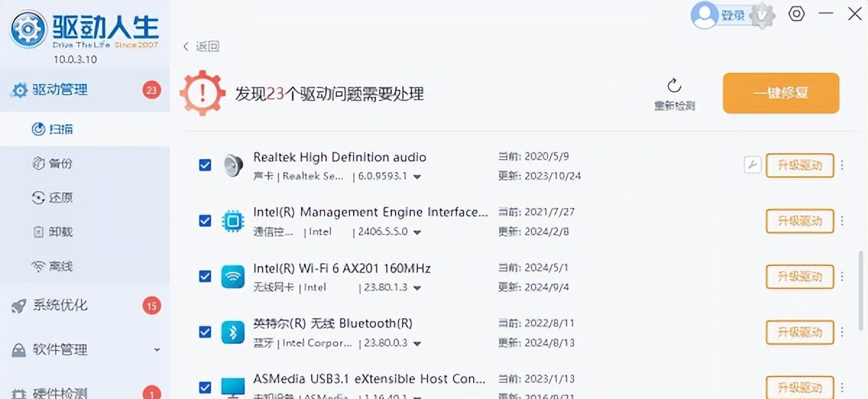The height and width of the screenshot is (399, 868).
Task: Click the Realtek High Definition audio name
Action: [339, 157]
